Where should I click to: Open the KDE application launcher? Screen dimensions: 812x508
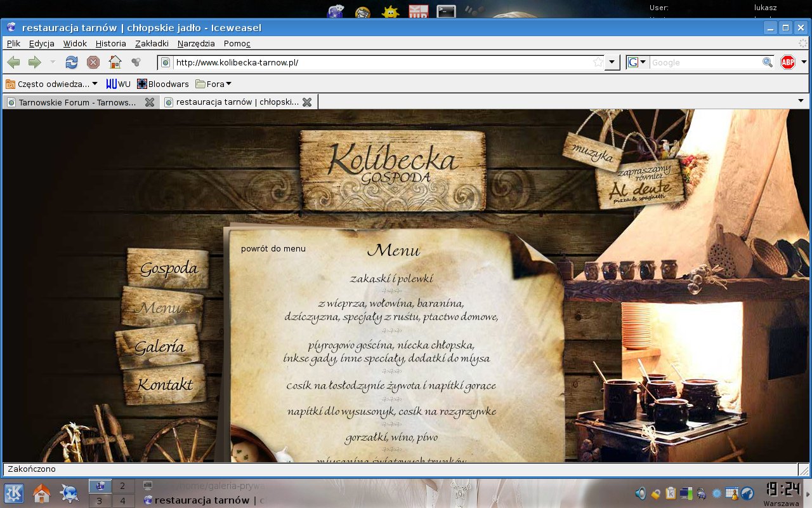click(14, 493)
